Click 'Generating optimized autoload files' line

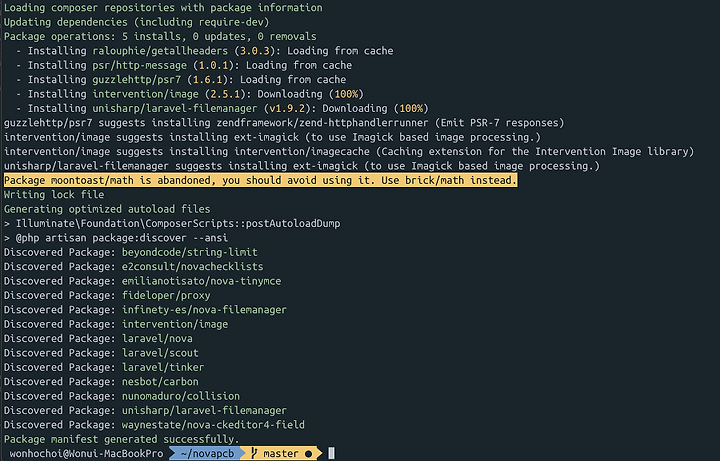[x=107, y=209]
